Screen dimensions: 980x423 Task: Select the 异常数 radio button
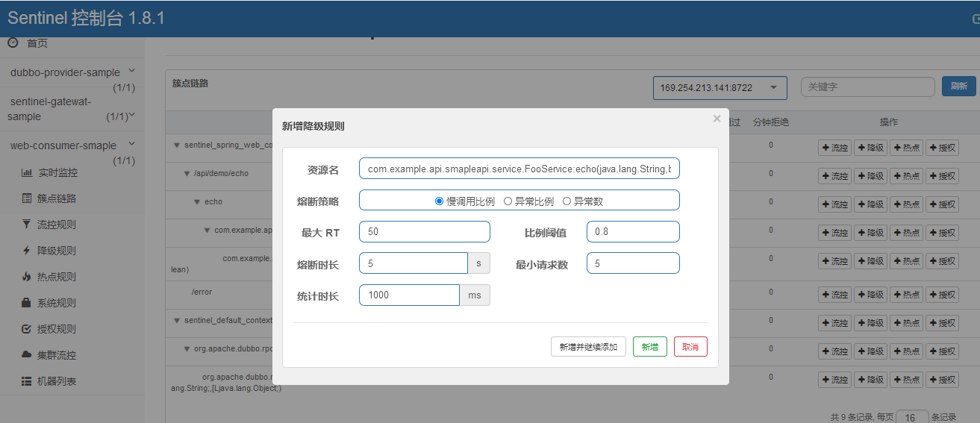coord(567,201)
